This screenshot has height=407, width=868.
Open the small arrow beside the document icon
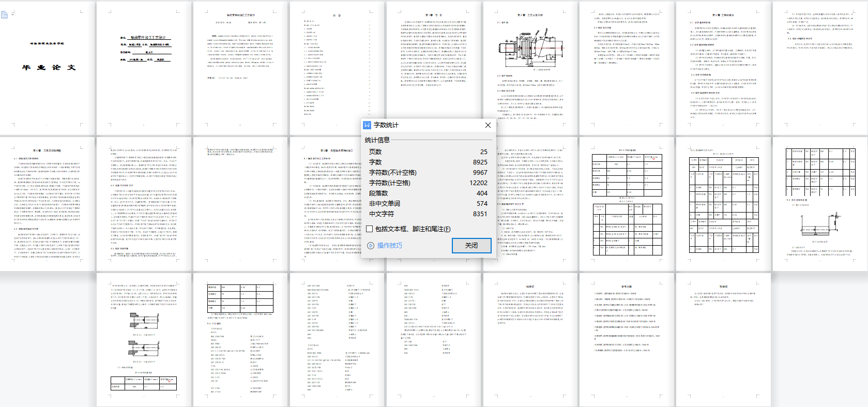point(12,14)
